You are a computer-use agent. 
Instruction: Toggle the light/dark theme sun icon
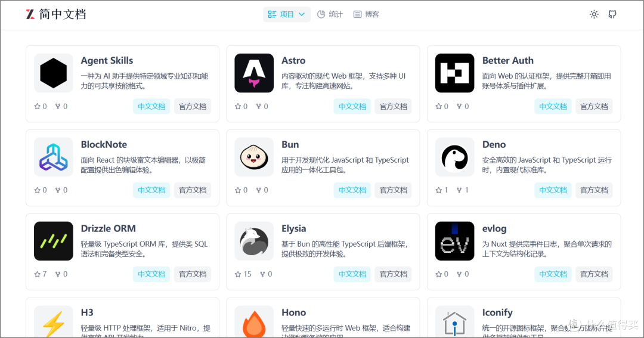tap(594, 14)
